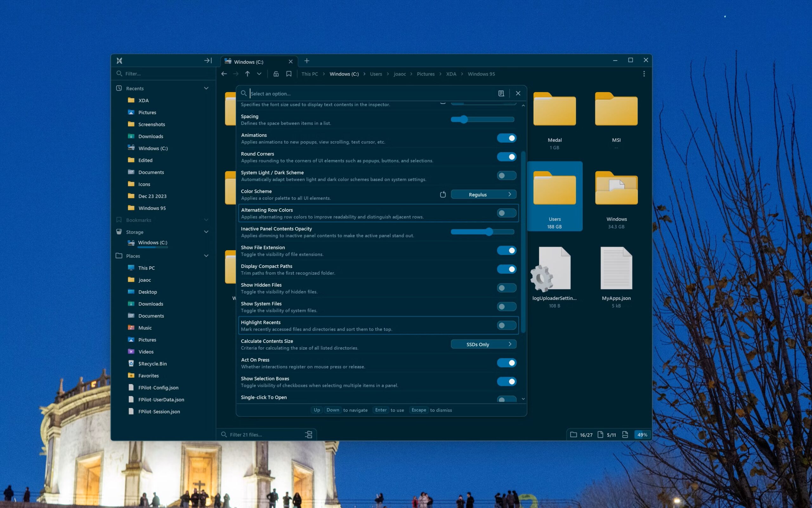Collapse the Recents sidebar section
The height and width of the screenshot is (508, 812).
pos(206,88)
